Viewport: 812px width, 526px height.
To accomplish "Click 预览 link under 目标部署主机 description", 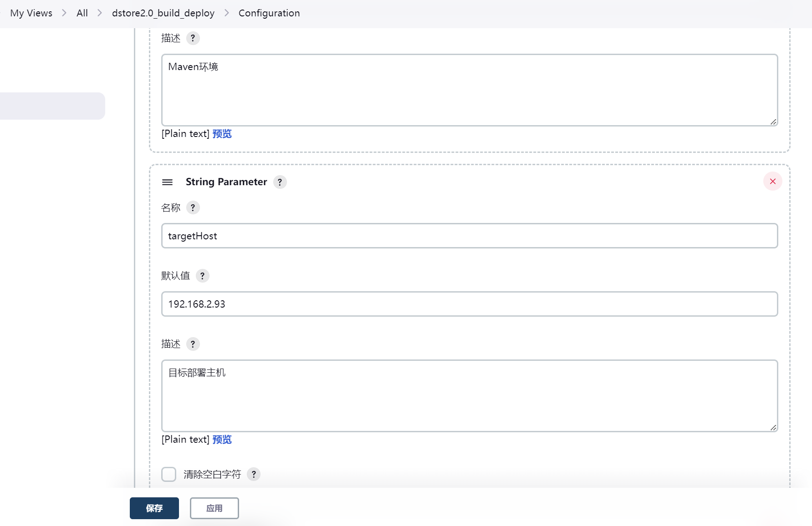I will coord(222,440).
